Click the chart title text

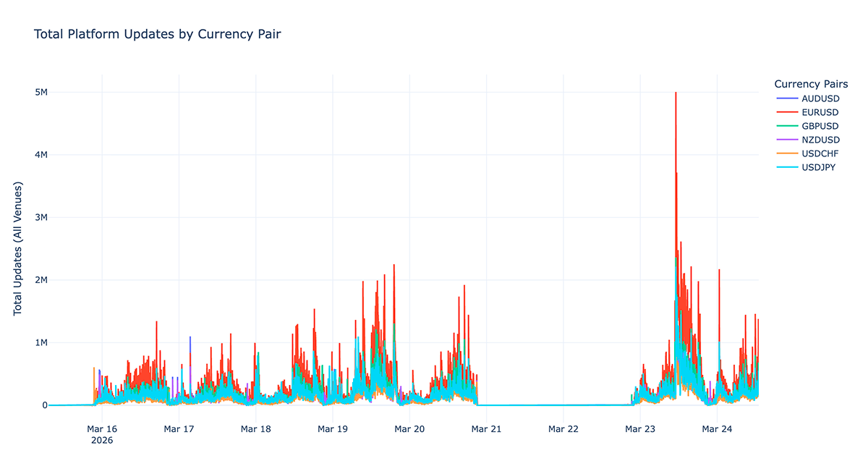(x=158, y=34)
